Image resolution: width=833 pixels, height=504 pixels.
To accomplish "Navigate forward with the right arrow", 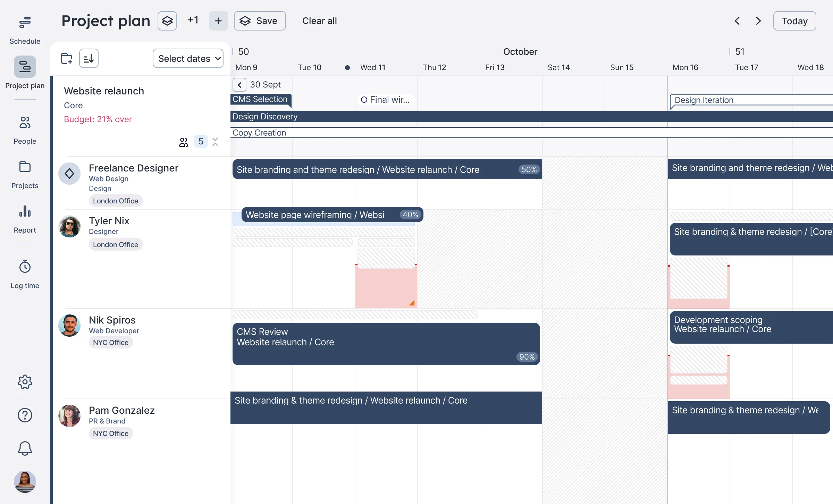I will [758, 21].
